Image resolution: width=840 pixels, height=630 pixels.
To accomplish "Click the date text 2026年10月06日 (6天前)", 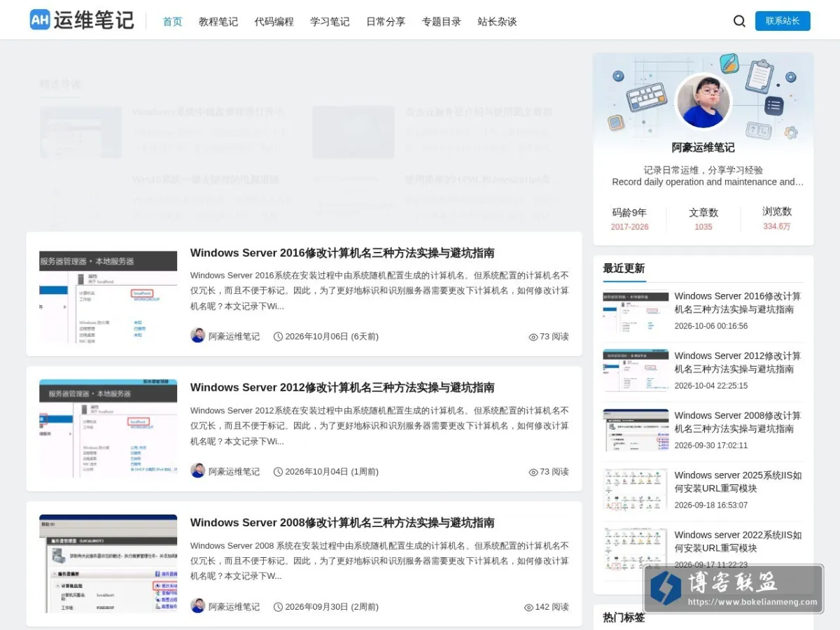I will point(332,337).
